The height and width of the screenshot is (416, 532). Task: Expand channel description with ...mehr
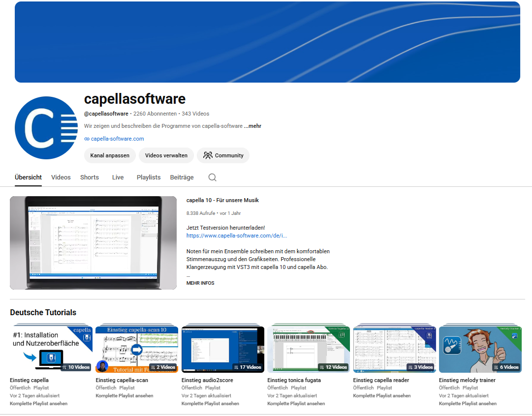252,126
